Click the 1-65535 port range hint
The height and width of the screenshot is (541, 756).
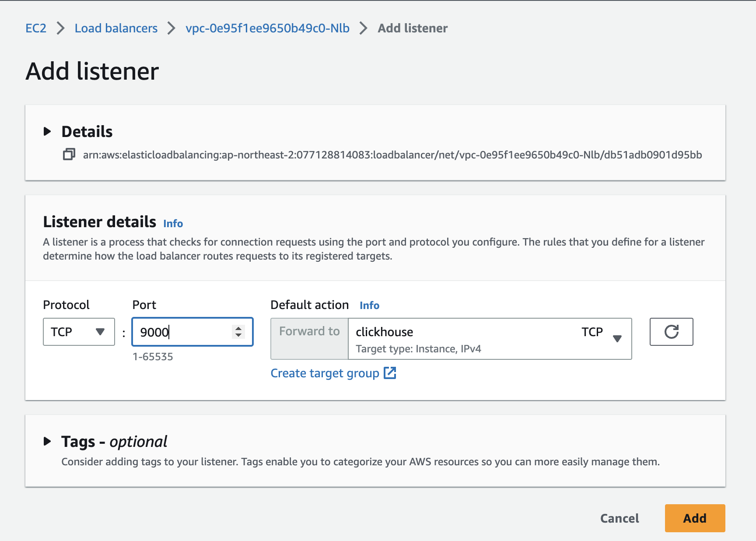[x=153, y=357]
